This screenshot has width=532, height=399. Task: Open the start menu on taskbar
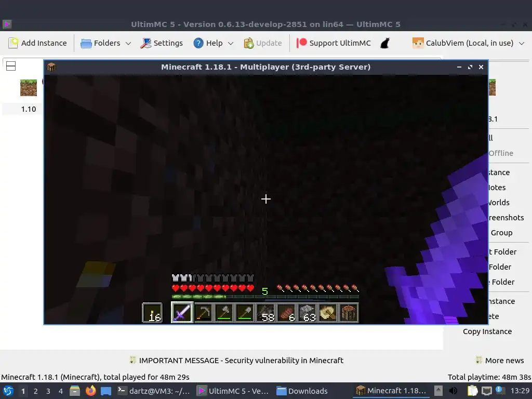tap(8, 391)
